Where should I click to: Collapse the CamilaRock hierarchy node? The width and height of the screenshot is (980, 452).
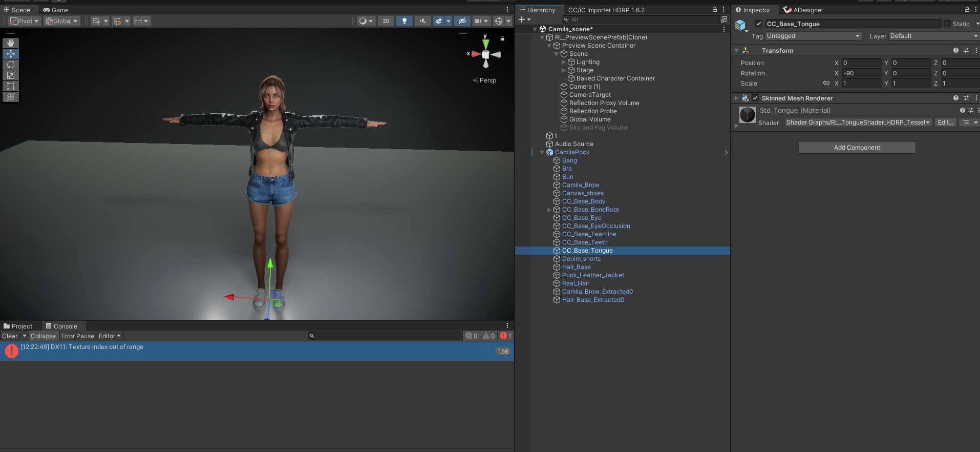[x=542, y=152]
